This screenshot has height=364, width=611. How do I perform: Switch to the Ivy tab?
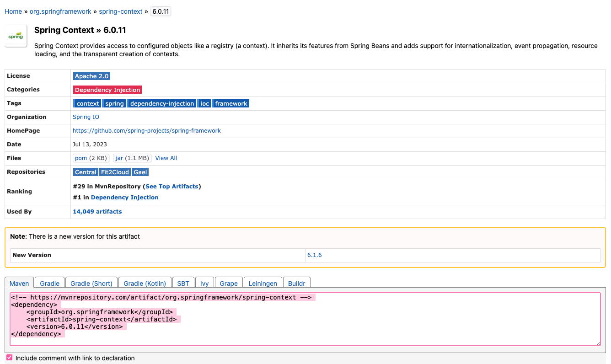tap(204, 283)
